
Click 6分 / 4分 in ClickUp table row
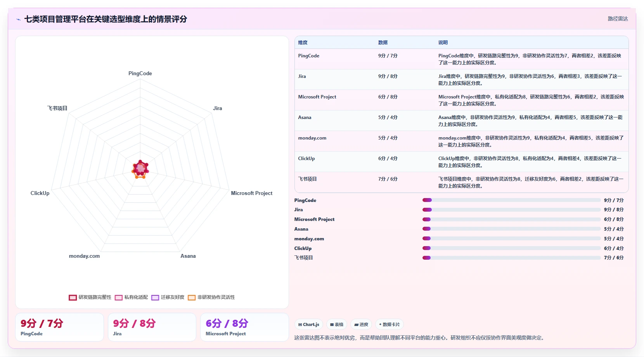click(388, 159)
